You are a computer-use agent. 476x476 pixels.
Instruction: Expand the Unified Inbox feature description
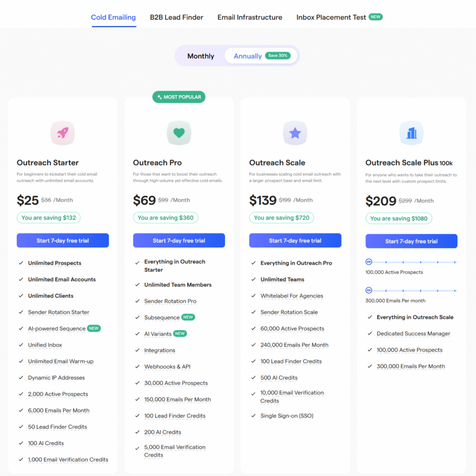(45, 345)
